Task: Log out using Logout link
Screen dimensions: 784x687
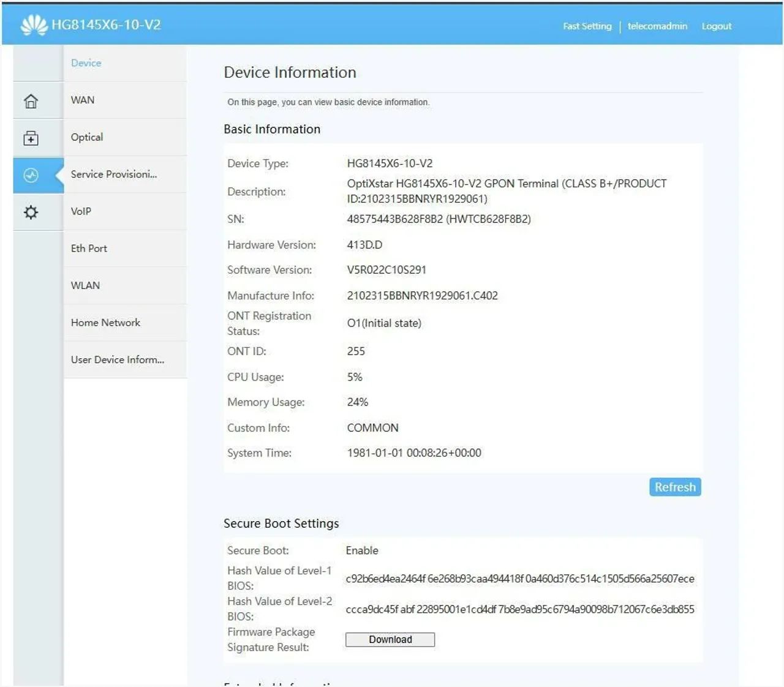Action: (717, 26)
